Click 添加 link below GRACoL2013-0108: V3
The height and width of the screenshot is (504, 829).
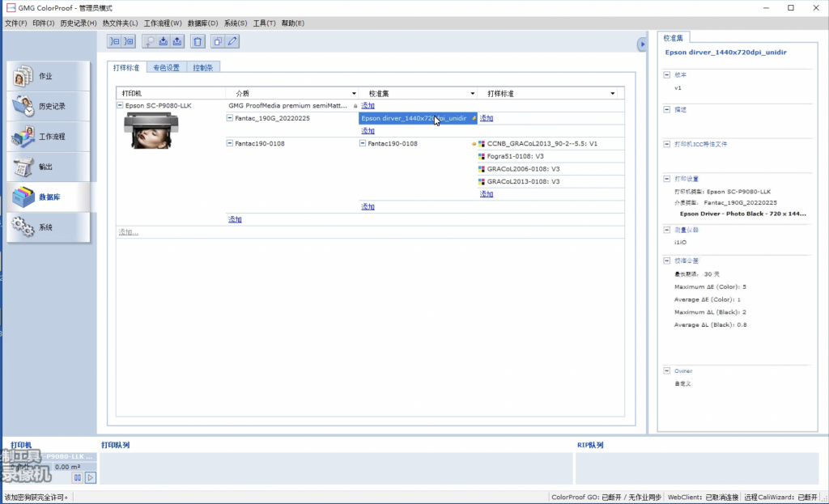point(487,194)
